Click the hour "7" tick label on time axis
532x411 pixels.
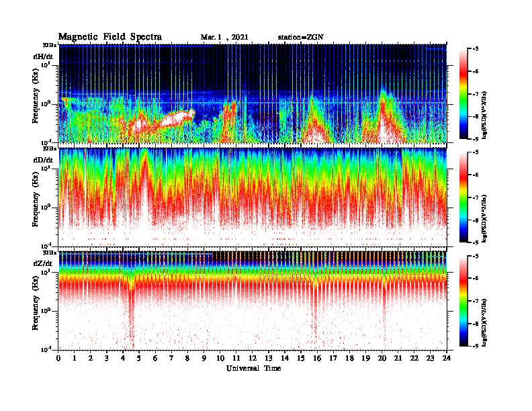pos(172,358)
